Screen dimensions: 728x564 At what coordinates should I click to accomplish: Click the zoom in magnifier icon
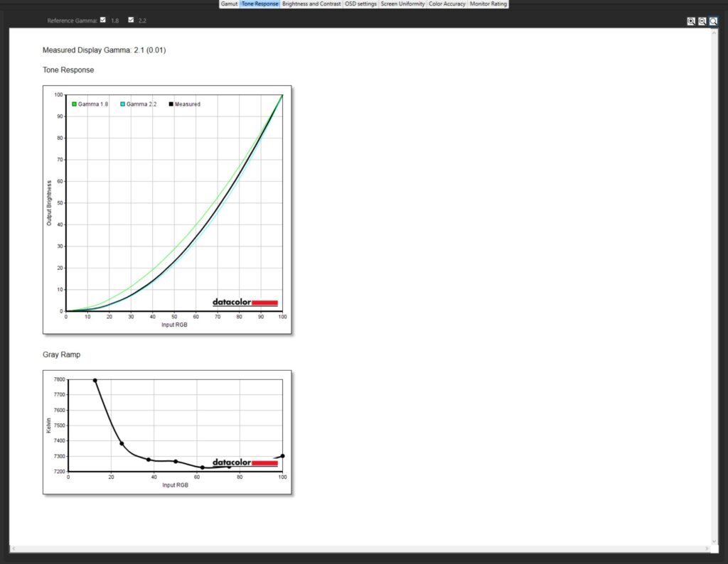691,21
